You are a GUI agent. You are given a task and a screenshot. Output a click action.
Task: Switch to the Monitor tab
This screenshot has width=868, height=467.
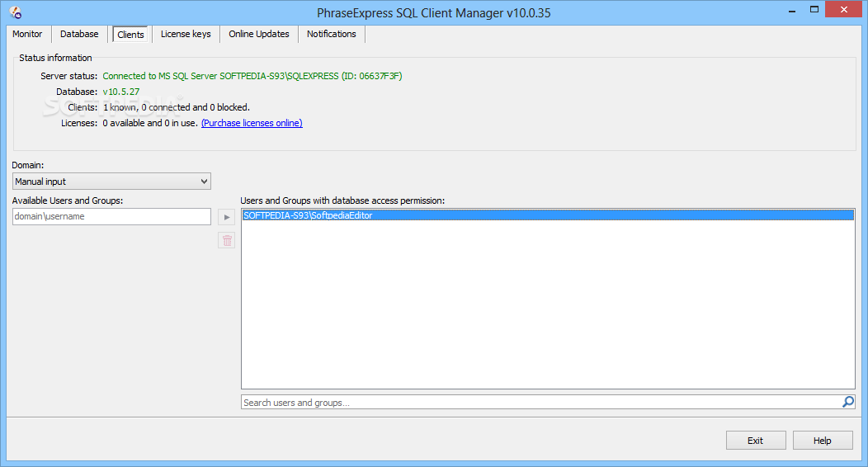(x=27, y=34)
